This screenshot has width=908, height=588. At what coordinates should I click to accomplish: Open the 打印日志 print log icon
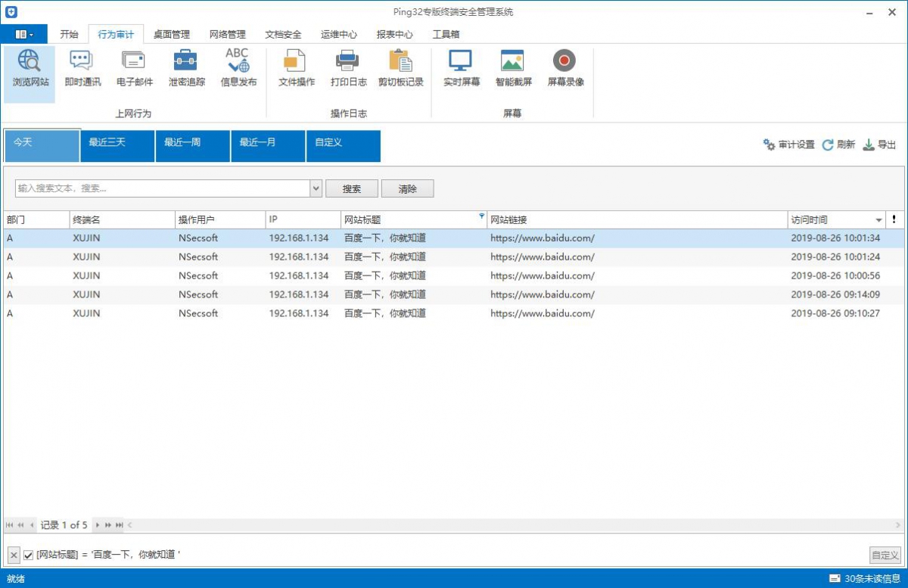pos(348,70)
